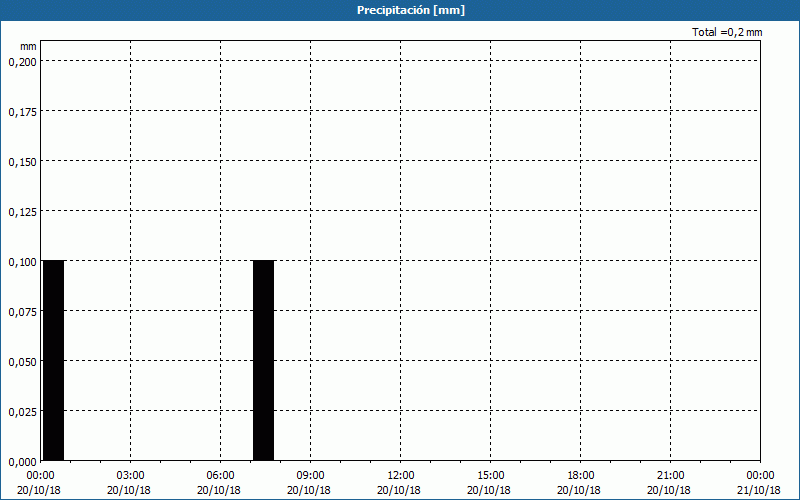The image size is (800, 500).
Task: Click the 12:00 time axis label
Action: pyautogui.click(x=401, y=476)
